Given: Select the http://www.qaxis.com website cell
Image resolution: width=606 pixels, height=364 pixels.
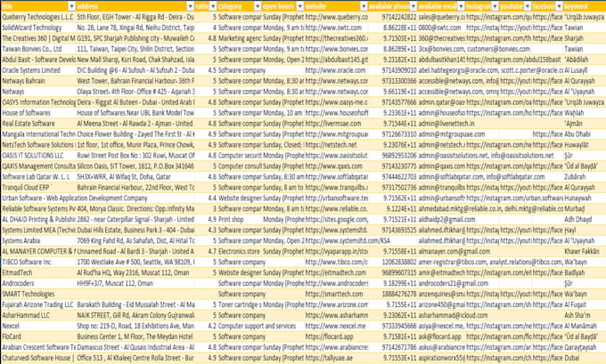Looking at the screenshot, I should pos(336,166).
